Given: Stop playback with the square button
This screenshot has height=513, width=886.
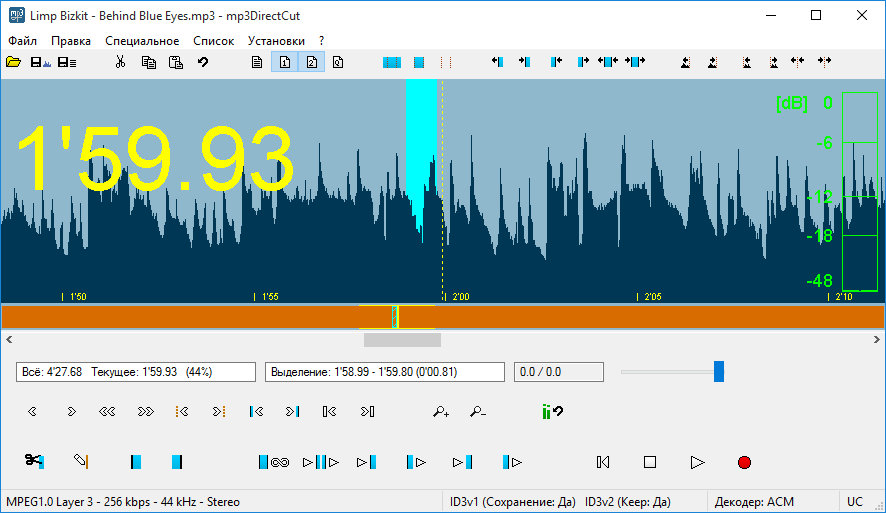Looking at the screenshot, I should click(x=650, y=462).
